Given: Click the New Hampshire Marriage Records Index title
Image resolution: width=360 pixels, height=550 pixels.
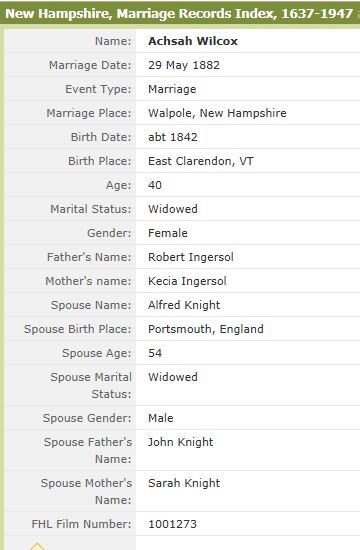Looking at the screenshot, I should [x=179, y=13].
